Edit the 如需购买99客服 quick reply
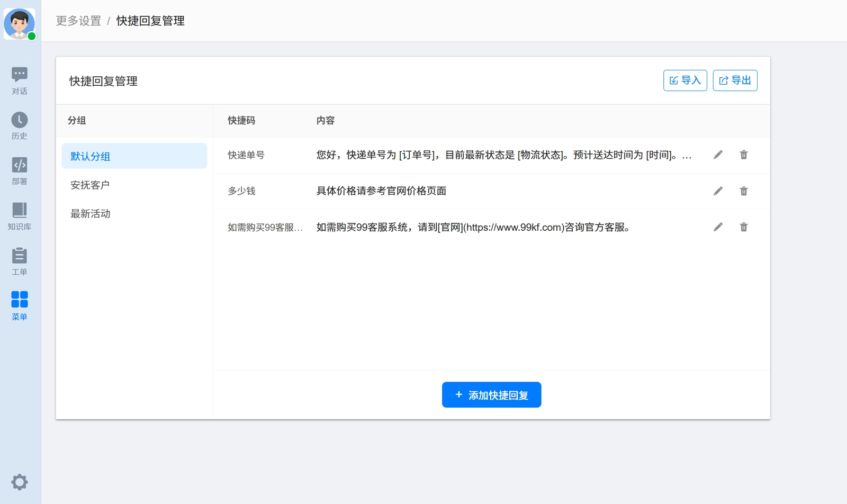847x504 pixels. click(718, 227)
